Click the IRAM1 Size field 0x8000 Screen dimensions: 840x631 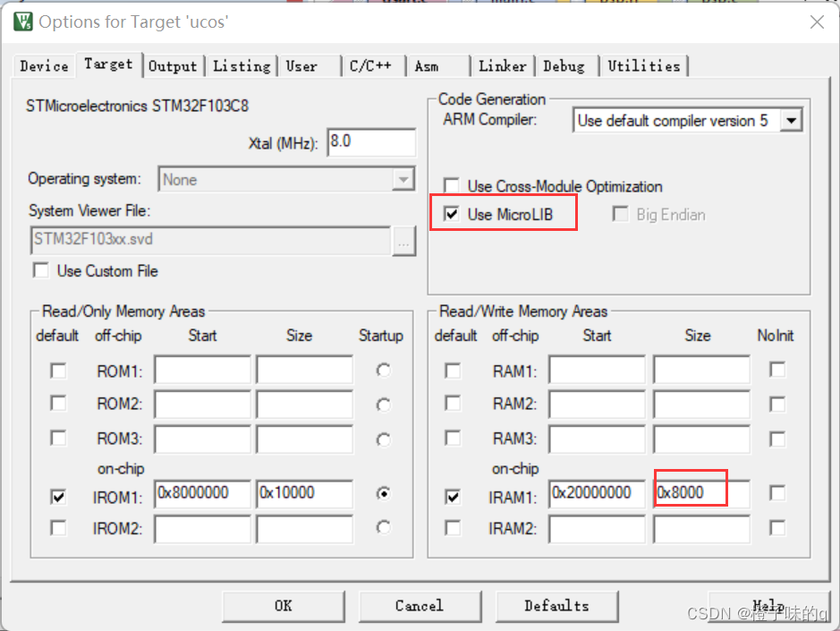(x=701, y=494)
